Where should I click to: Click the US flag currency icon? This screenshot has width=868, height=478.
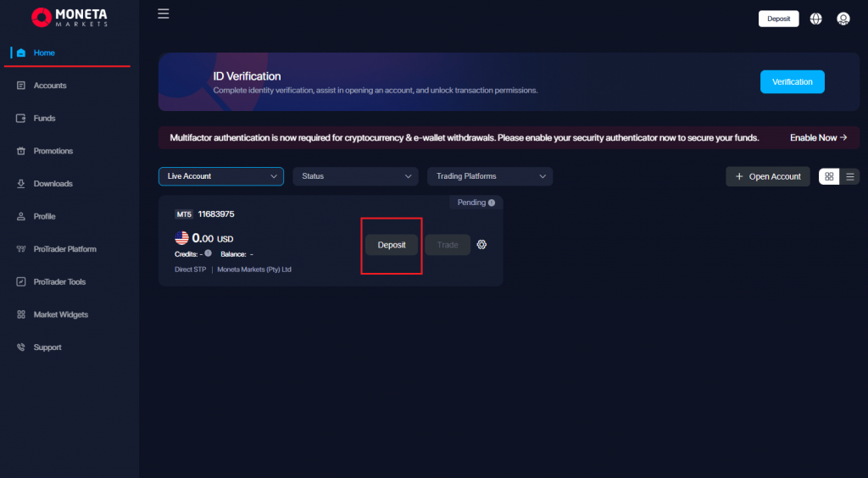click(181, 238)
